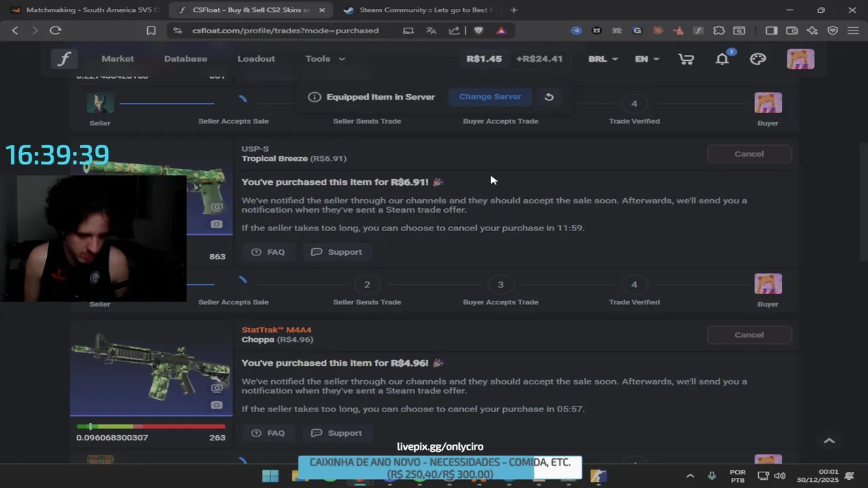Open the theme palette icon

(757, 59)
